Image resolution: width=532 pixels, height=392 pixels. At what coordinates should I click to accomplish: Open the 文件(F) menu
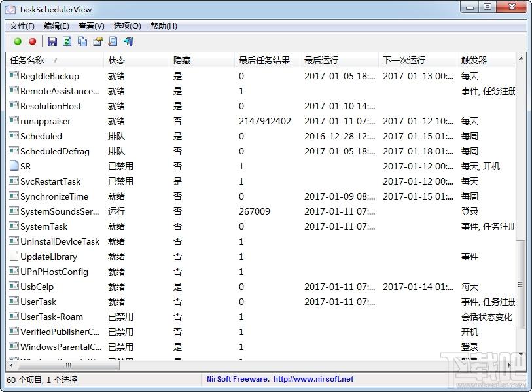tap(22, 26)
